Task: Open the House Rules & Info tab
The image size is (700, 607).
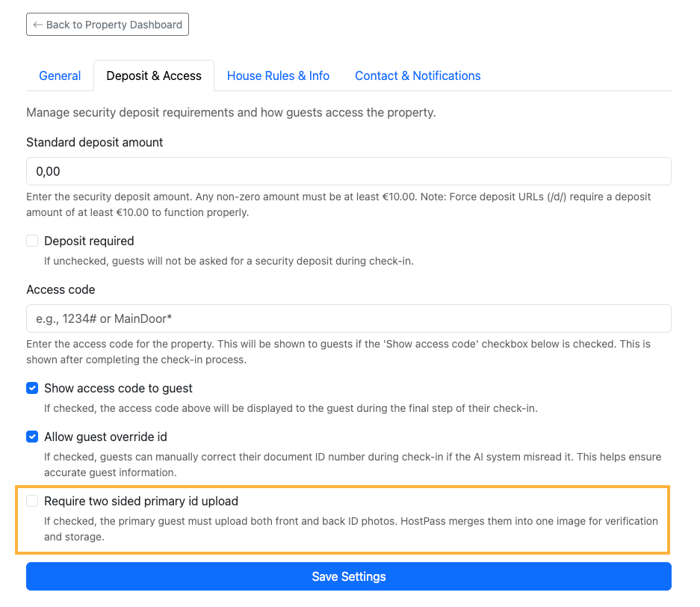Action: [278, 76]
